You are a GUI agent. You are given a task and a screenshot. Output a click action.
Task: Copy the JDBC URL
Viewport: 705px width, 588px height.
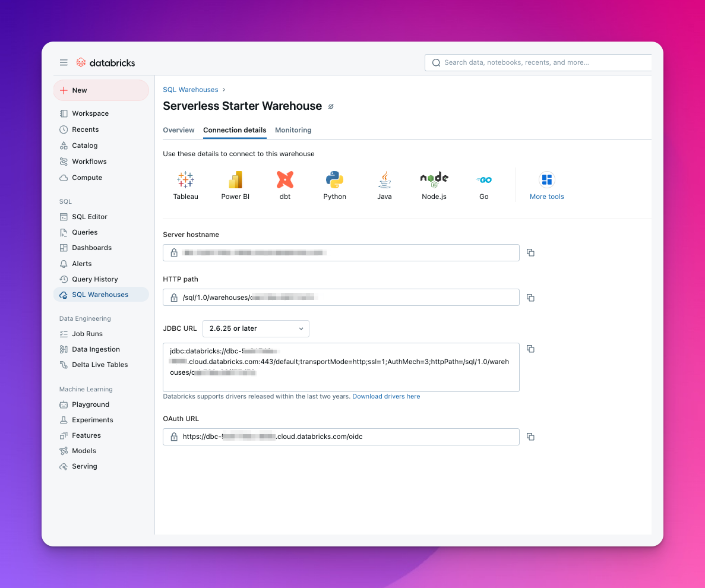click(530, 349)
